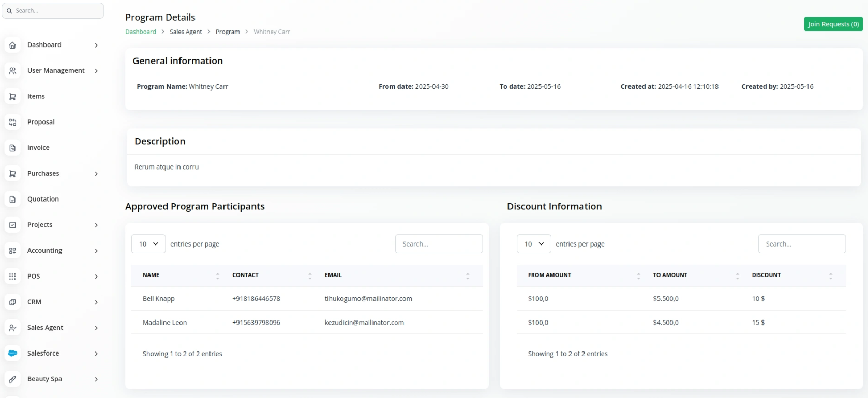The image size is (868, 398).
Task: Click the Dashboard home icon
Action: point(12,45)
